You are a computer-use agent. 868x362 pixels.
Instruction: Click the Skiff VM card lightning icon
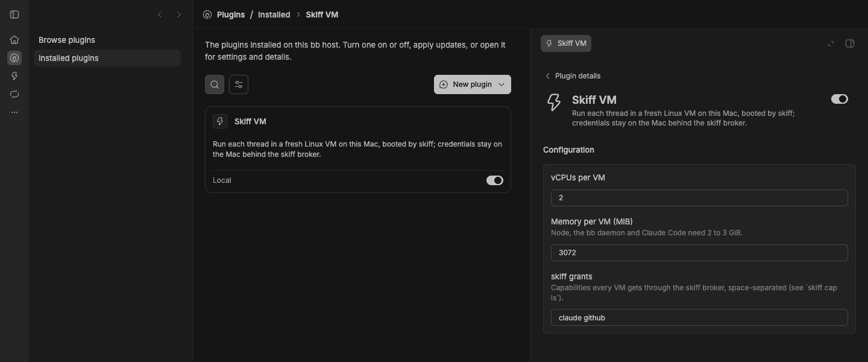pyautogui.click(x=220, y=121)
